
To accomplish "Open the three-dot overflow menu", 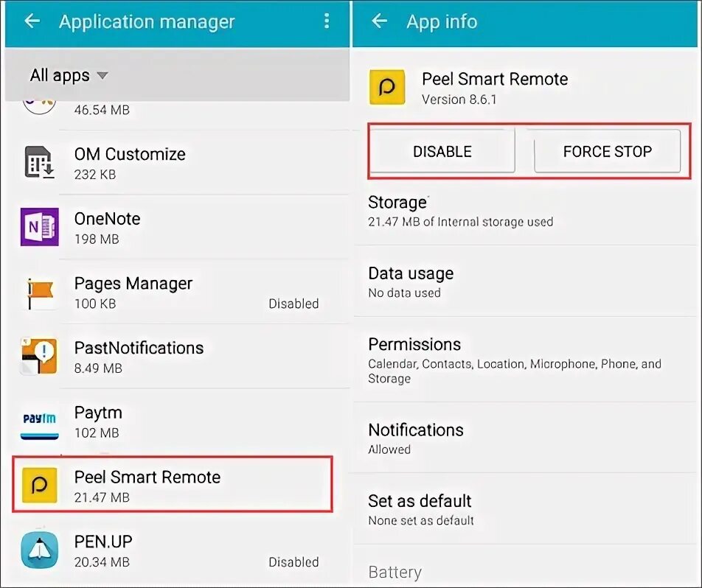I will coord(327,21).
